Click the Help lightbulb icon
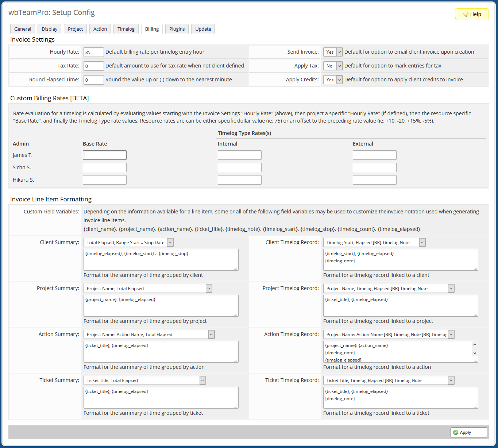Image resolution: width=498 pixels, height=448 pixels. pyautogui.click(x=466, y=14)
